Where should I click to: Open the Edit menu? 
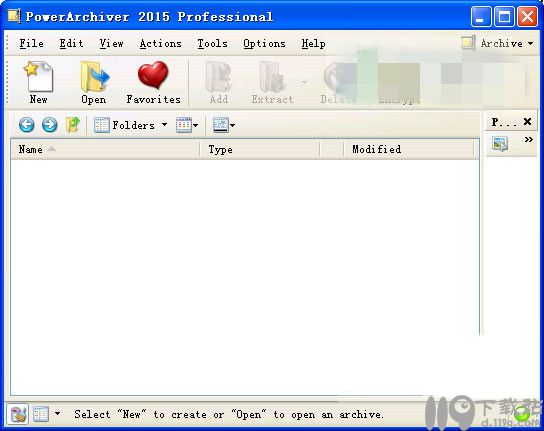71,43
